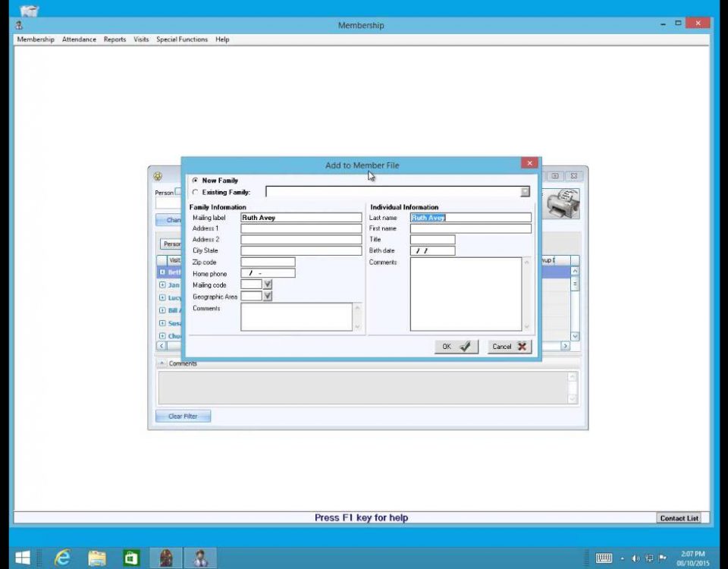Viewport: 728px width, 569px height.
Task: Click the Mailing label field
Action: click(x=301, y=218)
